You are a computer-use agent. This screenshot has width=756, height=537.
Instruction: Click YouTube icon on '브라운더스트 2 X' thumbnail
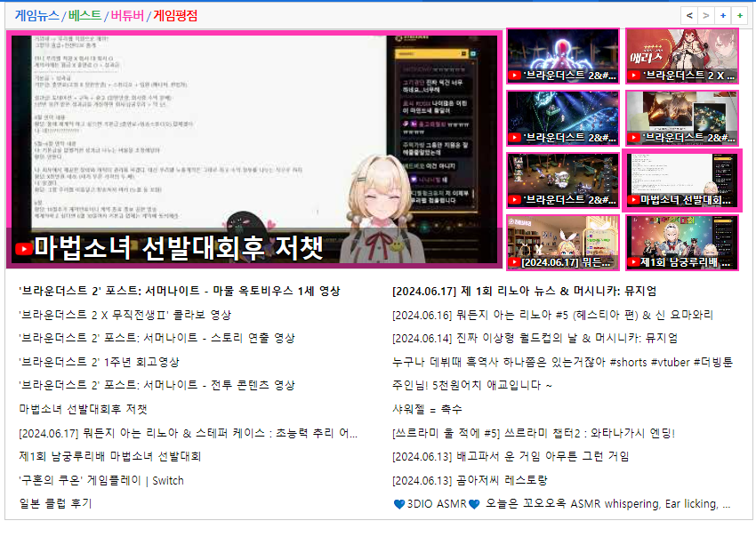coord(633,76)
